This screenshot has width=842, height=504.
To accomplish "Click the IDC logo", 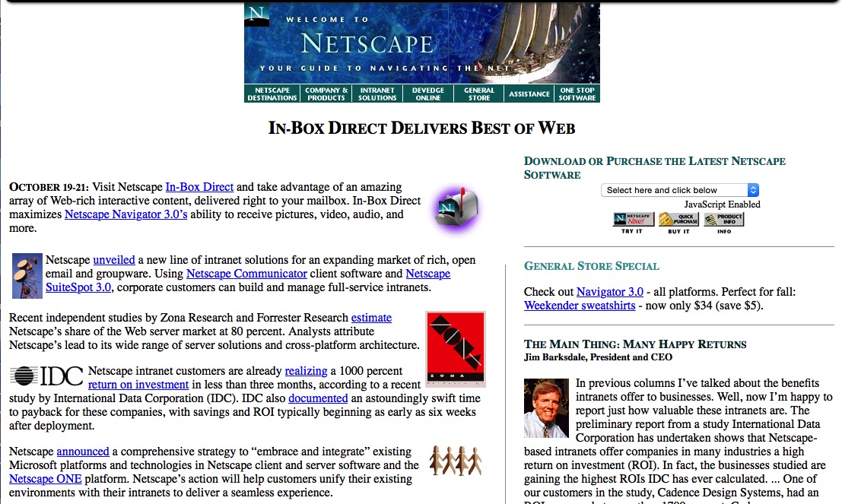I will point(46,376).
